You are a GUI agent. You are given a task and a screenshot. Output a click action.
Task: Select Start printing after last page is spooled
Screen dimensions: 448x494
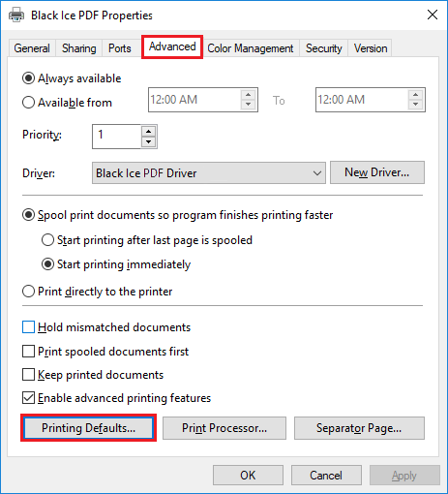47,240
